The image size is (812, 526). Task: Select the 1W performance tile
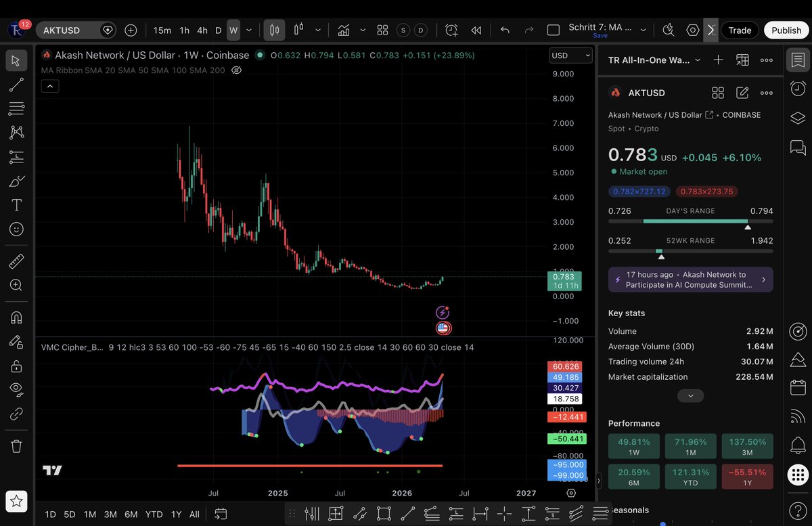(634, 447)
